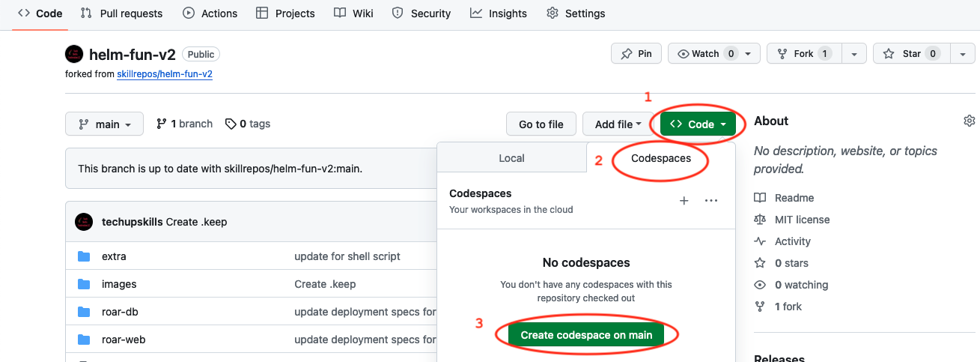Open roar-db 'update deployment specs' commit message
The width and height of the screenshot is (980, 362).
coord(365,312)
